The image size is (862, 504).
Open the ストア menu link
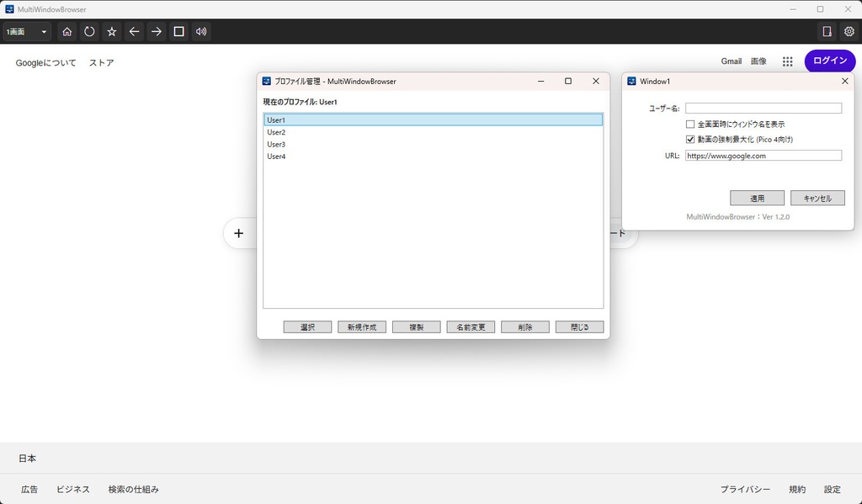click(x=101, y=62)
